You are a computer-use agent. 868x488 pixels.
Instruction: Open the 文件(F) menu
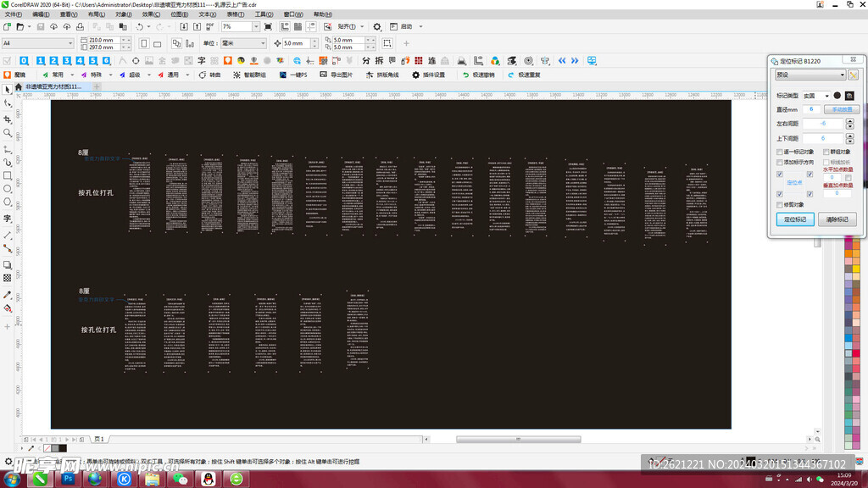pos(13,14)
